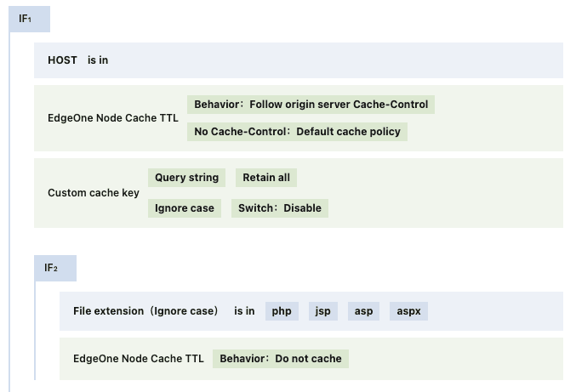576x392 pixels.
Task: Click File extension (Ignore case) condition label
Action: click(x=145, y=311)
